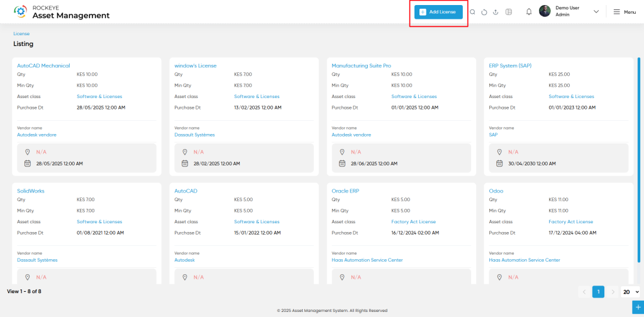This screenshot has height=317, width=644.
Task: Click the Add License button
Action: pos(438,12)
